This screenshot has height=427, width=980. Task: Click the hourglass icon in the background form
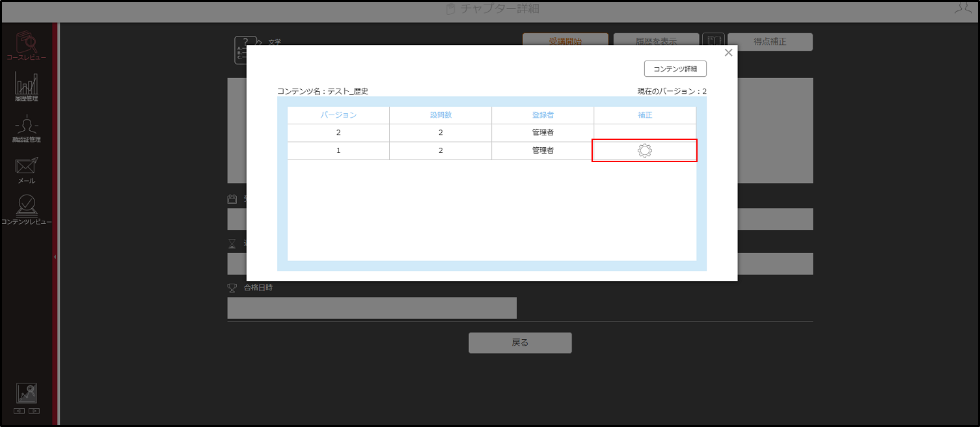click(232, 243)
